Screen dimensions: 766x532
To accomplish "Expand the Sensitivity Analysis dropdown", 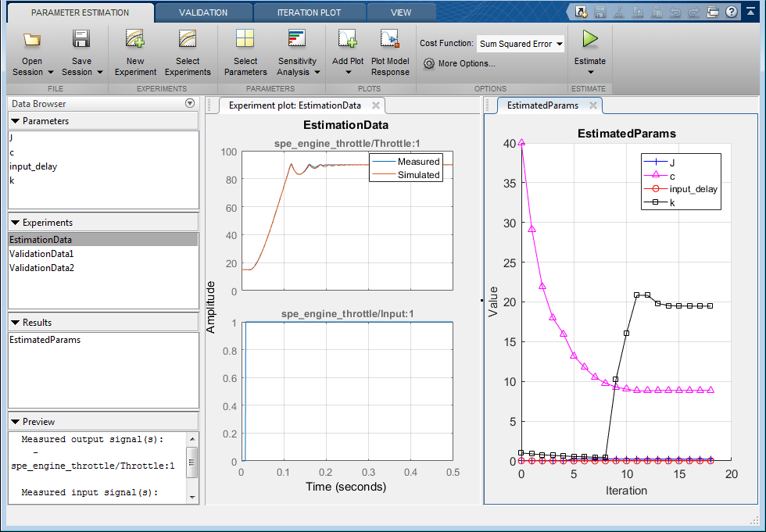I will [x=317, y=73].
